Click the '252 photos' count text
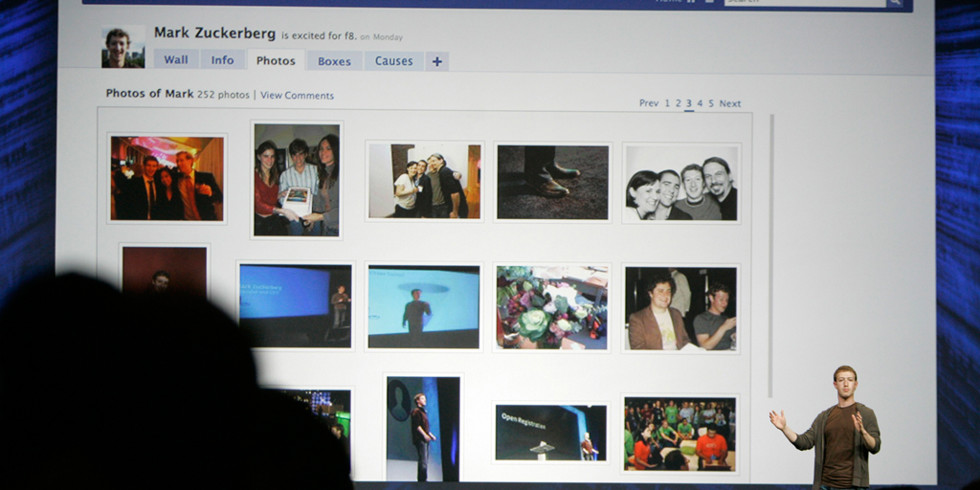 coord(223,95)
